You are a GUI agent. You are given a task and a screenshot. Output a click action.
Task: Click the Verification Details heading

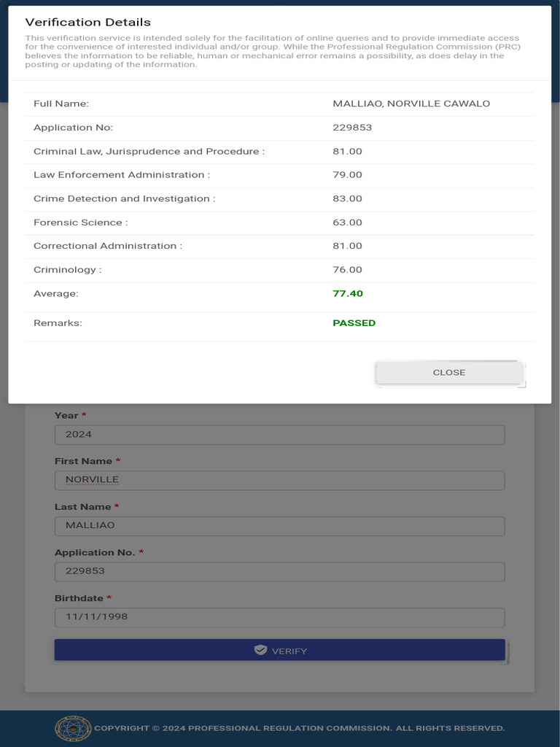(x=88, y=23)
